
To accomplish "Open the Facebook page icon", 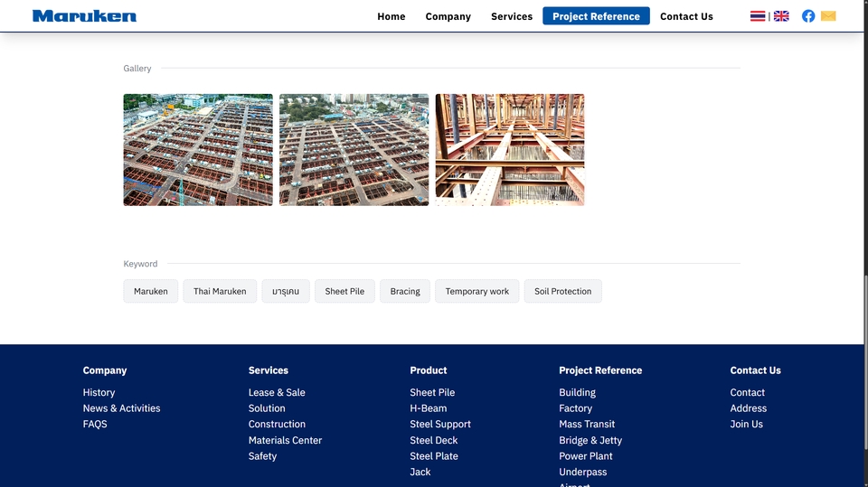I will tap(808, 16).
